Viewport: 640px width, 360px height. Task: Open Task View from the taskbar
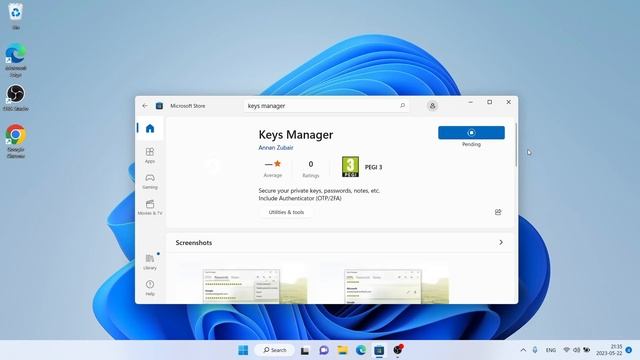point(305,350)
